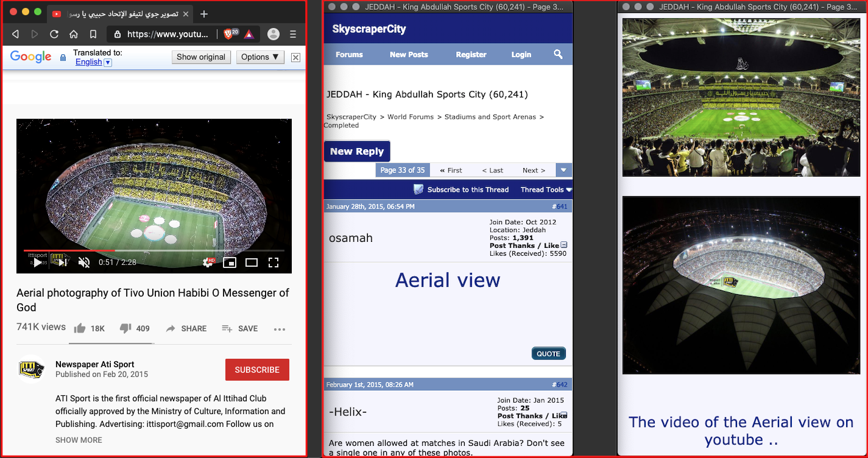Toggle theater mode for the video

(x=252, y=262)
